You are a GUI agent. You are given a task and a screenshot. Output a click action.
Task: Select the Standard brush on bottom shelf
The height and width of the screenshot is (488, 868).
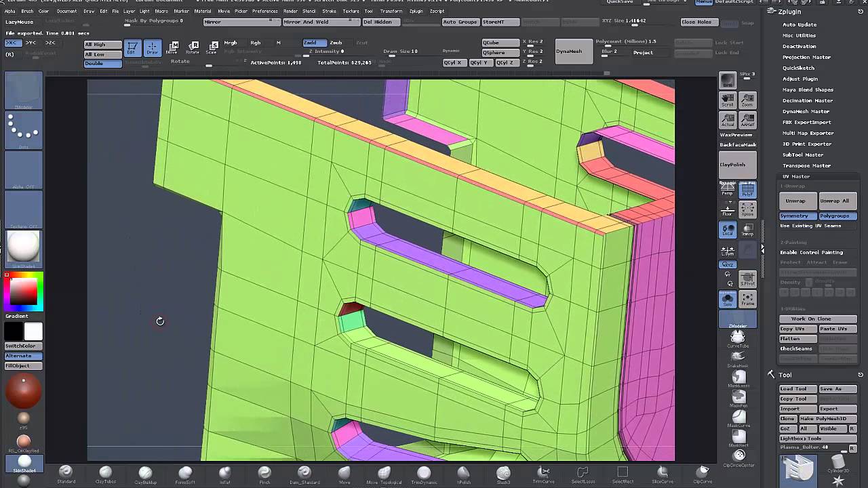(66, 474)
